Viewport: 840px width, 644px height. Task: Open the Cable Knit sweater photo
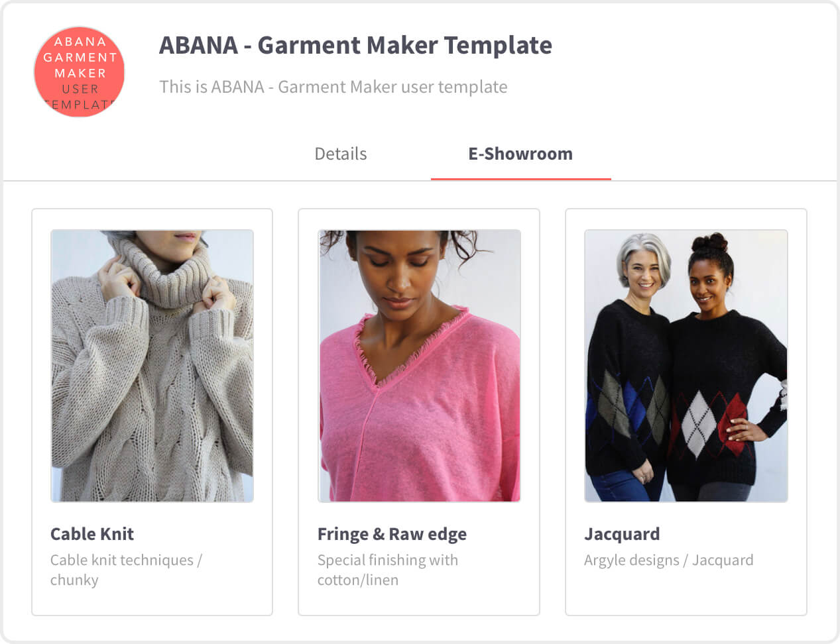tap(152, 366)
